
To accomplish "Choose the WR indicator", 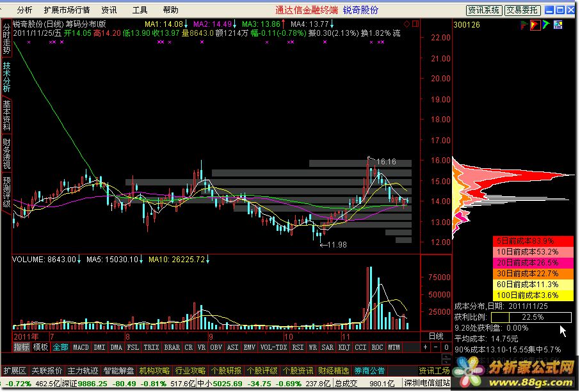I will 312,348.
